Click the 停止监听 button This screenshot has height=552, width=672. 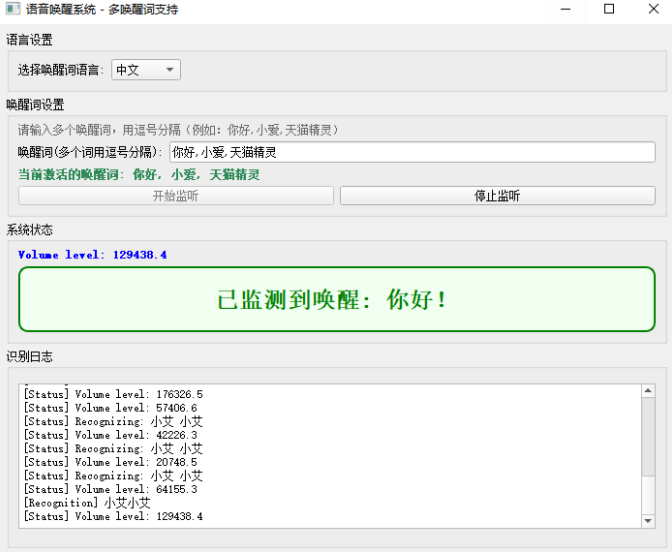point(498,196)
